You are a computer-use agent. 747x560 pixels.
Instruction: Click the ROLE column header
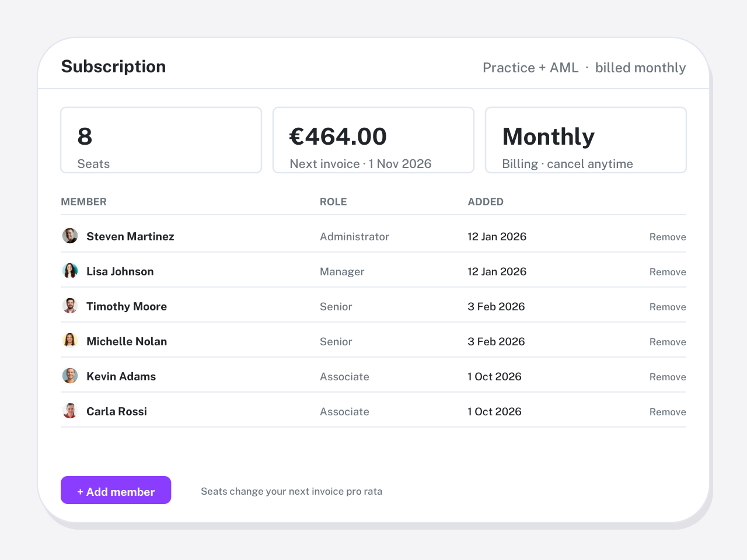click(333, 202)
